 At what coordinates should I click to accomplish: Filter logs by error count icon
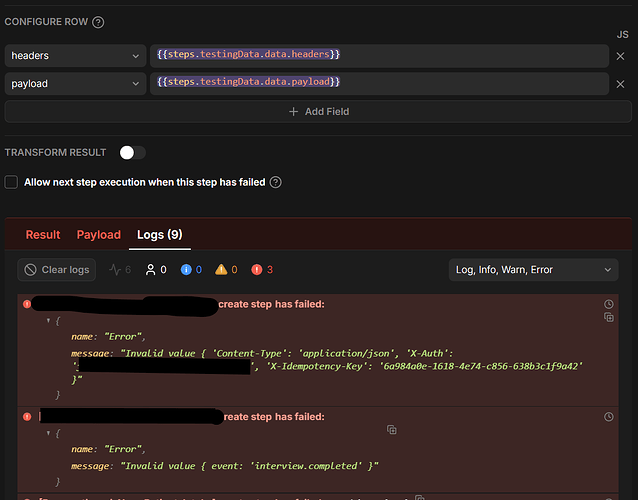(x=262, y=270)
